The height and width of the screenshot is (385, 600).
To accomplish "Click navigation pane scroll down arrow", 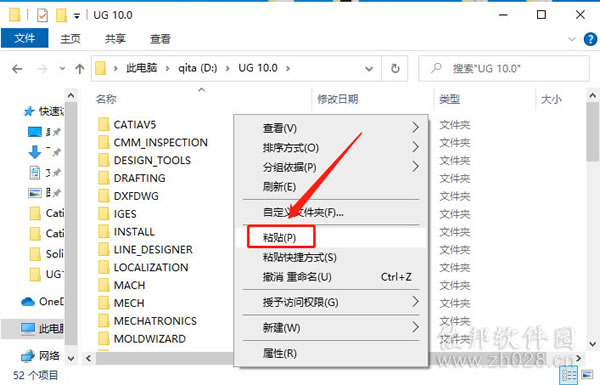I will coord(71,359).
